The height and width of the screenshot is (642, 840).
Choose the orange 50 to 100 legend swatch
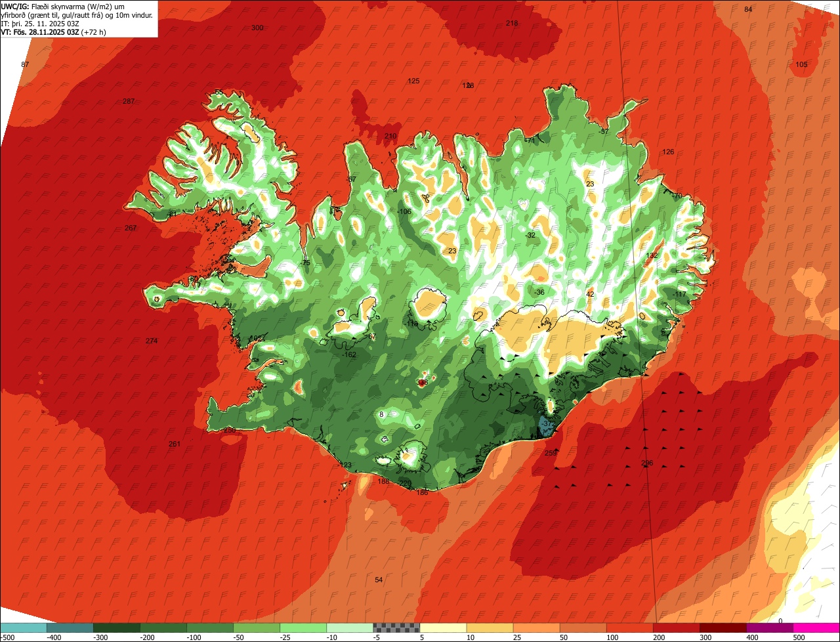point(582,628)
